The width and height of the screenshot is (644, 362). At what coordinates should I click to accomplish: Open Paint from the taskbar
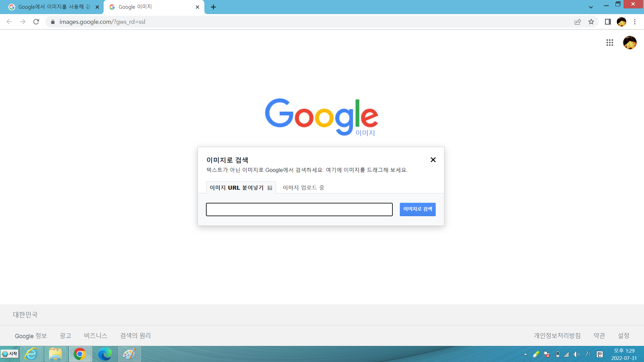click(x=129, y=354)
